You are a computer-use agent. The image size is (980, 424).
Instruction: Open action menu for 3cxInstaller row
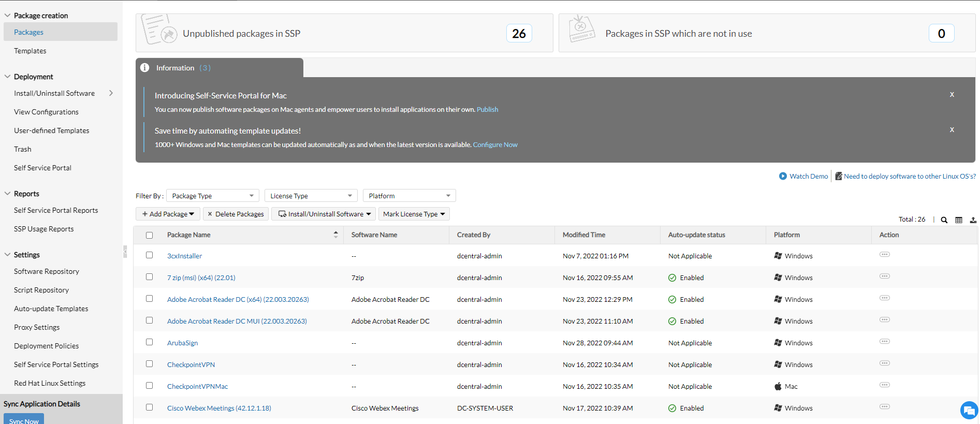point(884,255)
